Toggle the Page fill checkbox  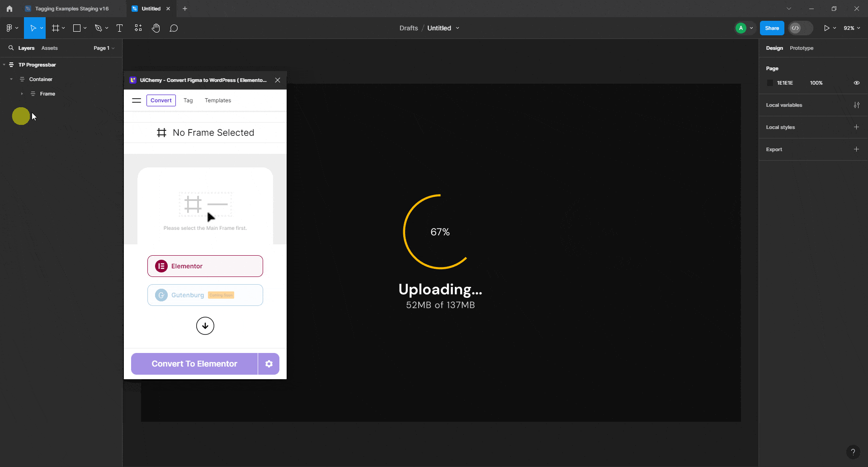pos(770,82)
